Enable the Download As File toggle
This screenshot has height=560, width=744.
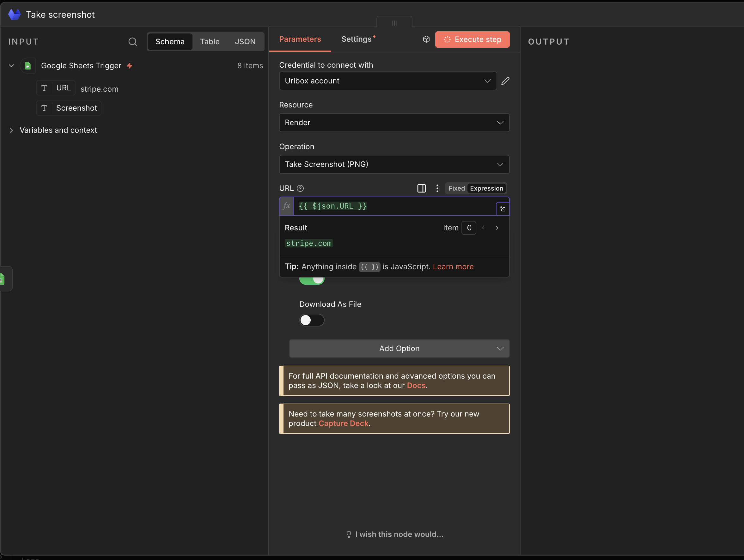coord(311,320)
